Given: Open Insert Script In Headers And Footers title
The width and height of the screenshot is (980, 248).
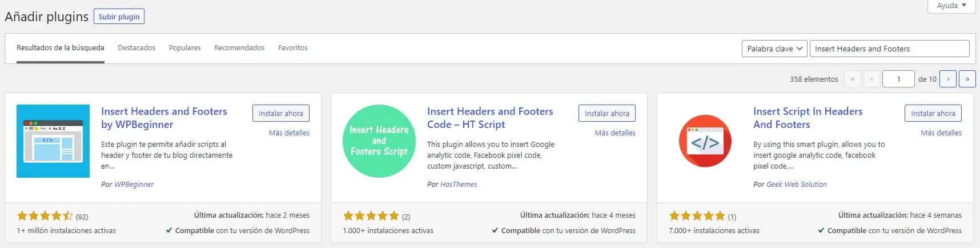Looking at the screenshot, I should (x=808, y=118).
